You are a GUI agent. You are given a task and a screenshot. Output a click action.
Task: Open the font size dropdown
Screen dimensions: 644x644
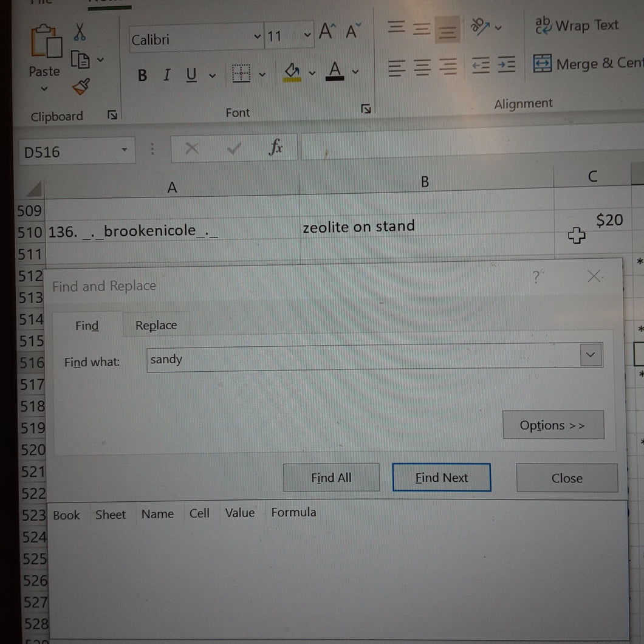[307, 35]
